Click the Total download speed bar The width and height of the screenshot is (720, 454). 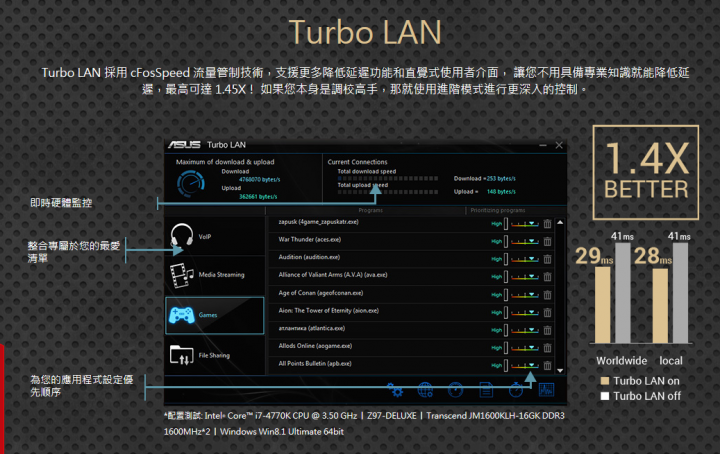[388, 178]
